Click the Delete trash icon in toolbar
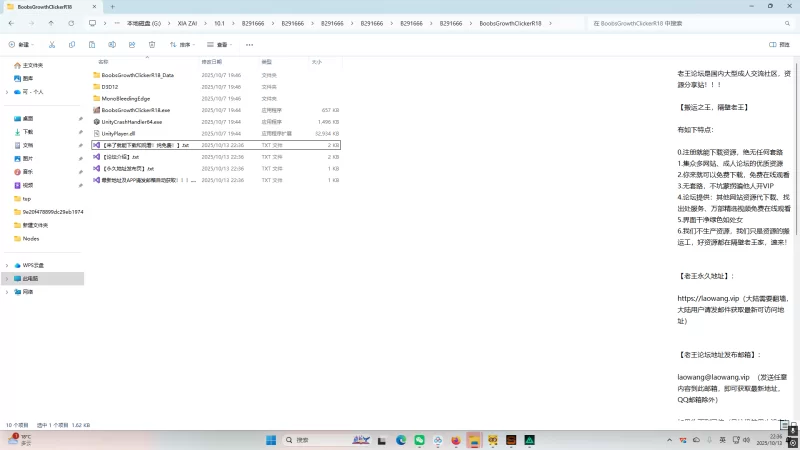Image resolution: width=800 pixels, height=450 pixels. [x=152, y=45]
